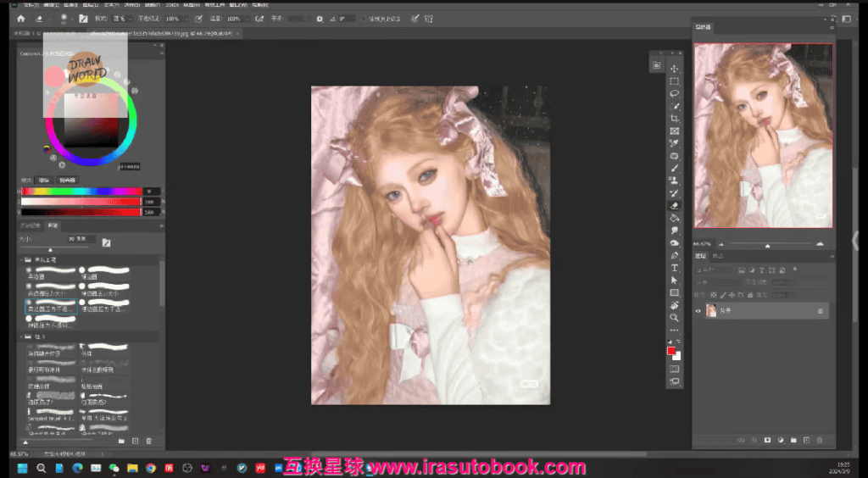868x478 pixels.
Task: Select the Eraser tool in toolbar
Action: point(674,205)
